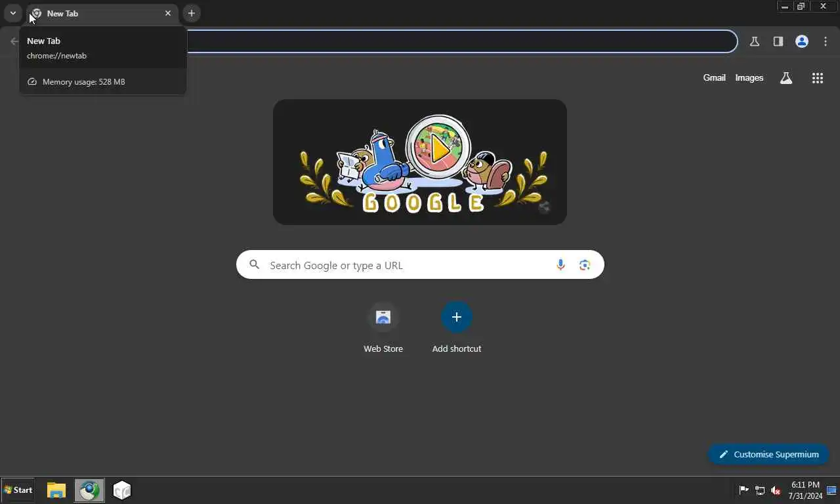
Task: Share the Google Doodle
Action: pos(544,207)
